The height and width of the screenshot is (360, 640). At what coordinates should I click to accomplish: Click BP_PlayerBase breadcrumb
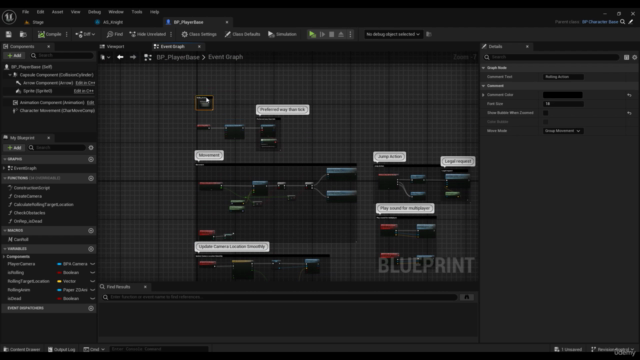click(x=178, y=57)
